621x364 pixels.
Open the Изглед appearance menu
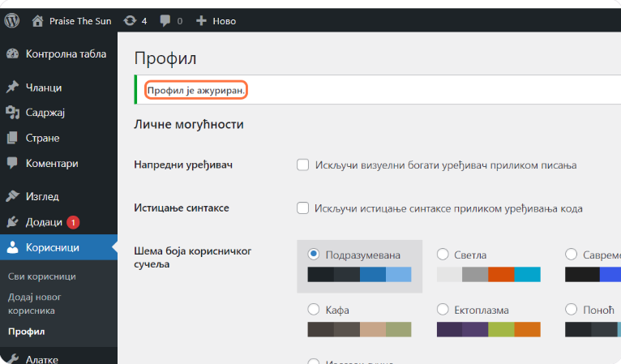tap(42, 196)
